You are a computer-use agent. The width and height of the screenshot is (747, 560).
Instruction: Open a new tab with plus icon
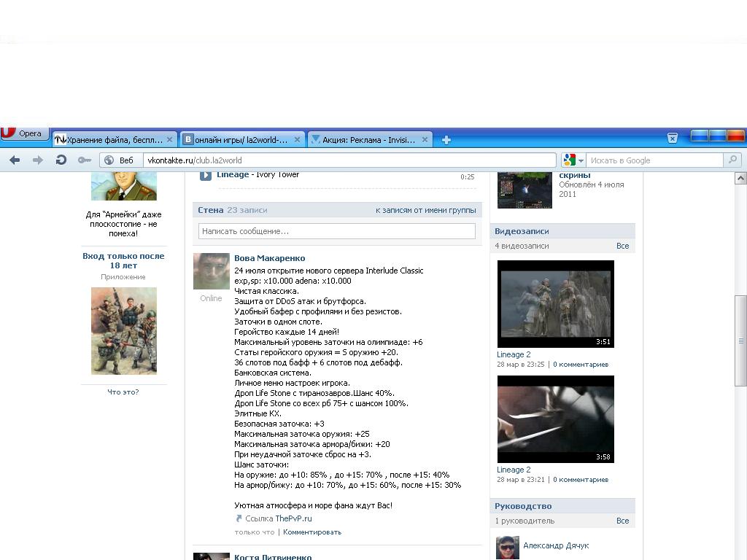[x=446, y=140]
